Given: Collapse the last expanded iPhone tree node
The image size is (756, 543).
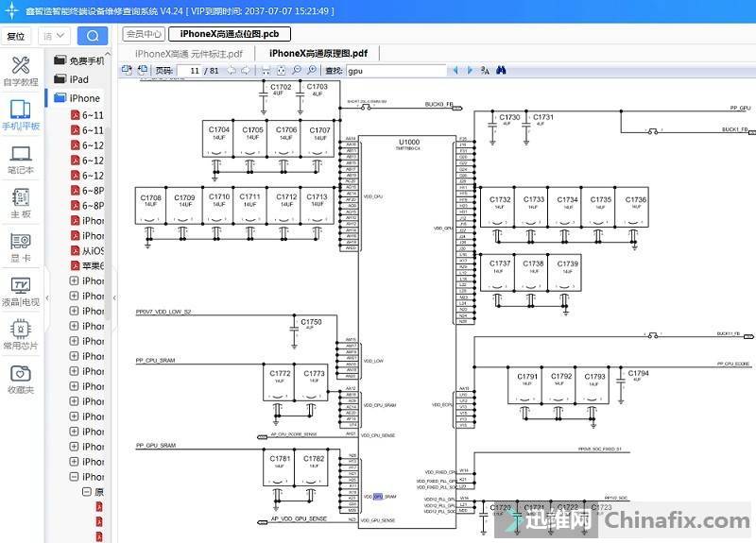Looking at the screenshot, I should coord(75,477).
